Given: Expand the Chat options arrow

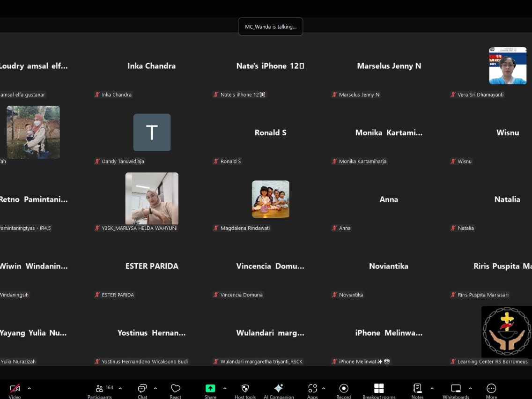Looking at the screenshot, I should 155,388.
